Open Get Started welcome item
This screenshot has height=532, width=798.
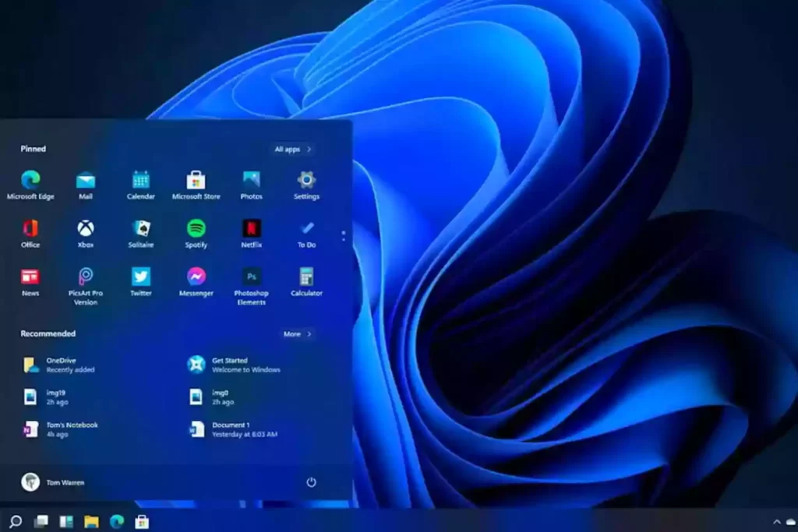pyautogui.click(x=234, y=365)
